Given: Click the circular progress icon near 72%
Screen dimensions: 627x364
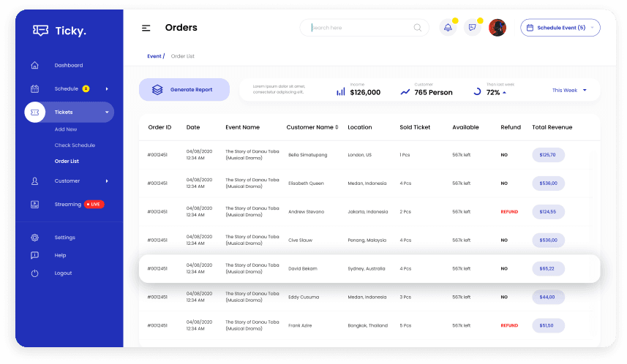Looking at the screenshot, I should point(477,91).
